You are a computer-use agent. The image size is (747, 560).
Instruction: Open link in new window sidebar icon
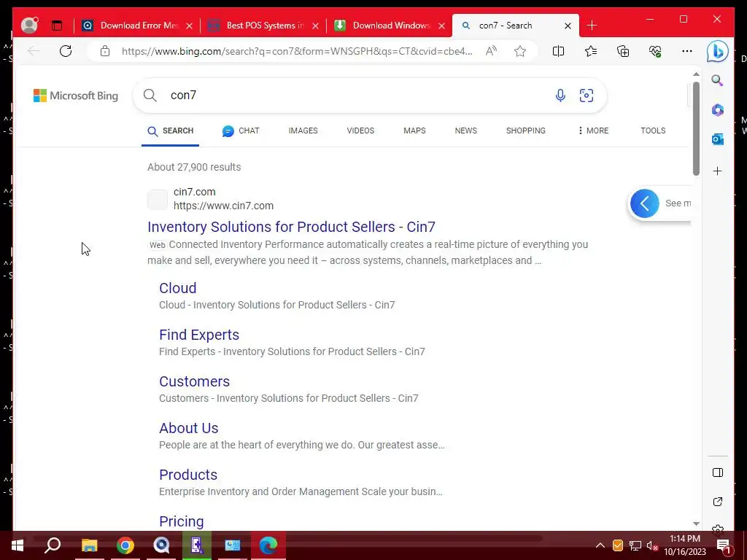(x=718, y=502)
